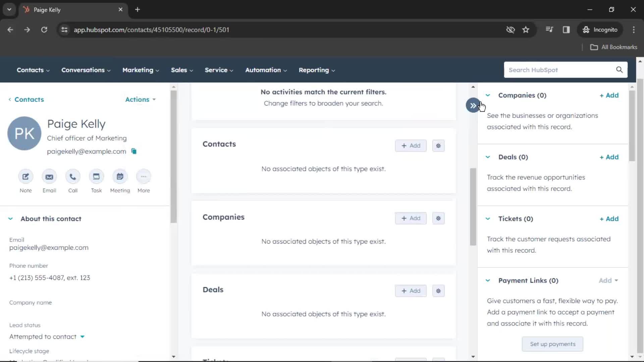Click the Email icon for Paige Kelly
Viewport: 644px width, 362px height.
coord(50,176)
